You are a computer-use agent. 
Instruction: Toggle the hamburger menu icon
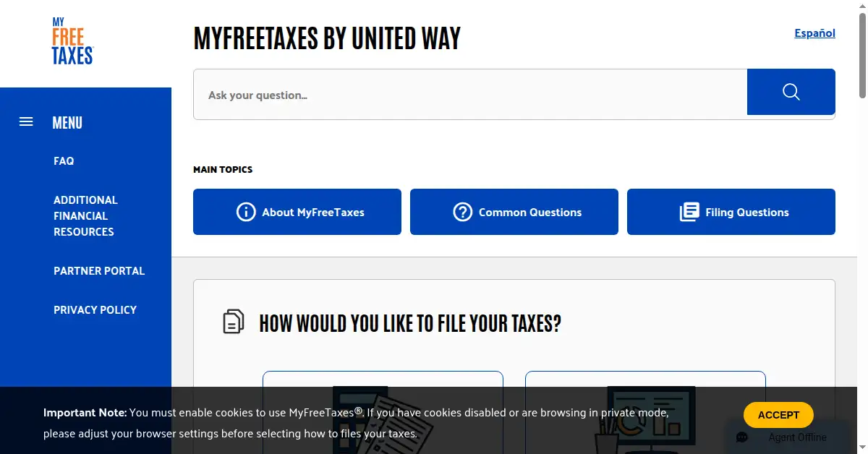point(26,122)
